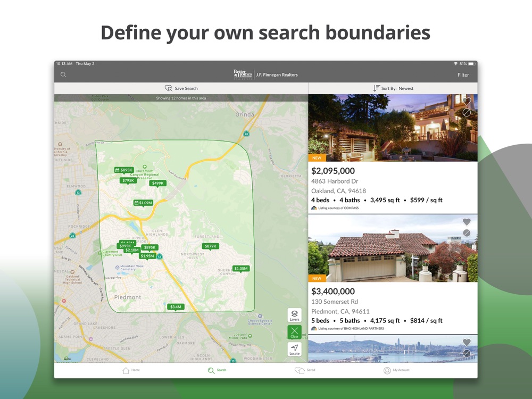Save this search with Save Search
The width and height of the screenshot is (532, 399).
pyautogui.click(x=181, y=88)
